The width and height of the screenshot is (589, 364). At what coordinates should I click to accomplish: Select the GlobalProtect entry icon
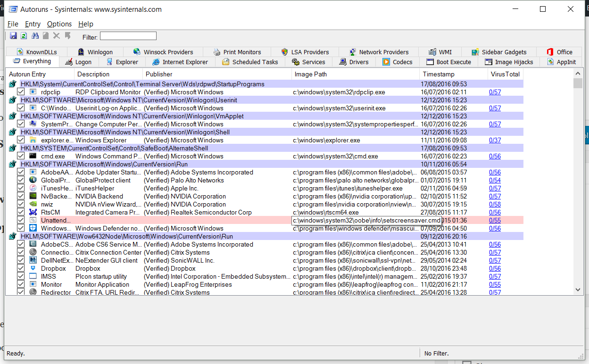coord(33,180)
